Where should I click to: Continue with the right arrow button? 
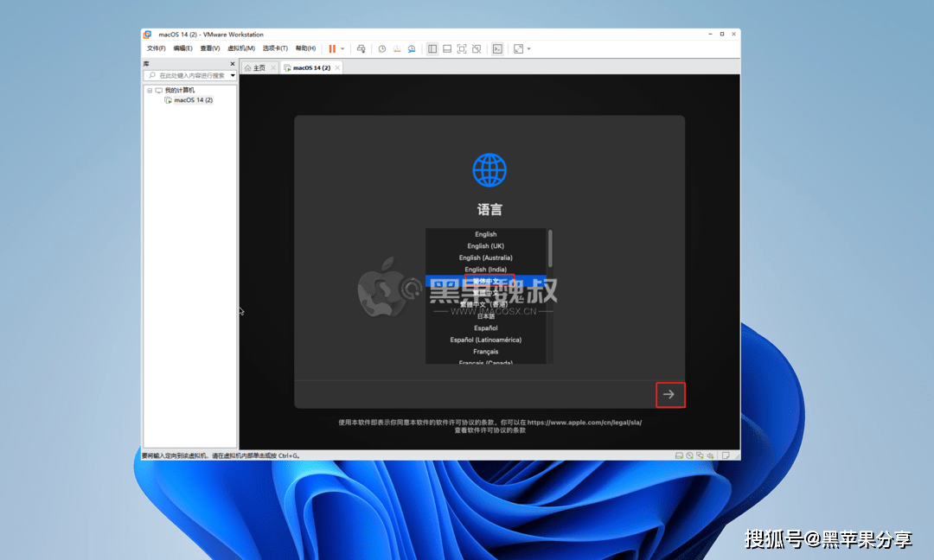(x=669, y=394)
